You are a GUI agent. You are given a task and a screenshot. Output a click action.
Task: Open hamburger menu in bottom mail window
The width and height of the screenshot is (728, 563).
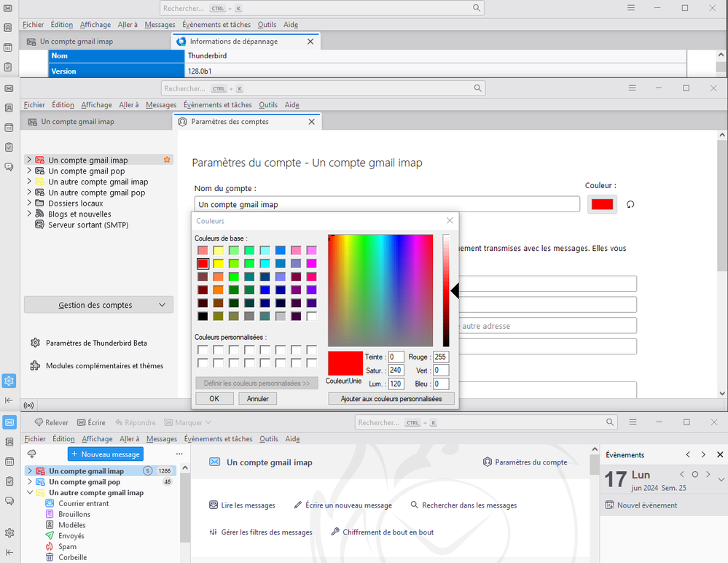(x=633, y=422)
